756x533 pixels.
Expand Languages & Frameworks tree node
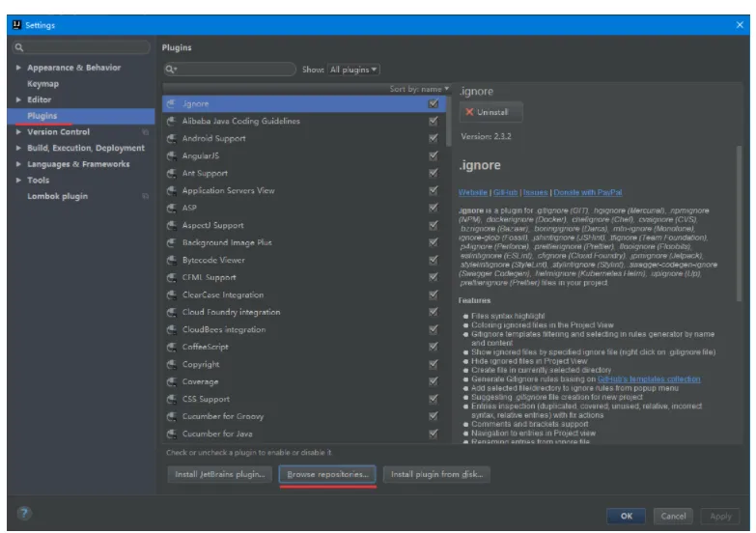18,164
